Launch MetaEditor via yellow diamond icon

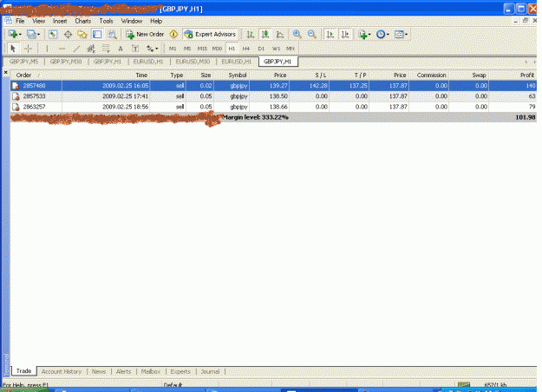tap(173, 34)
